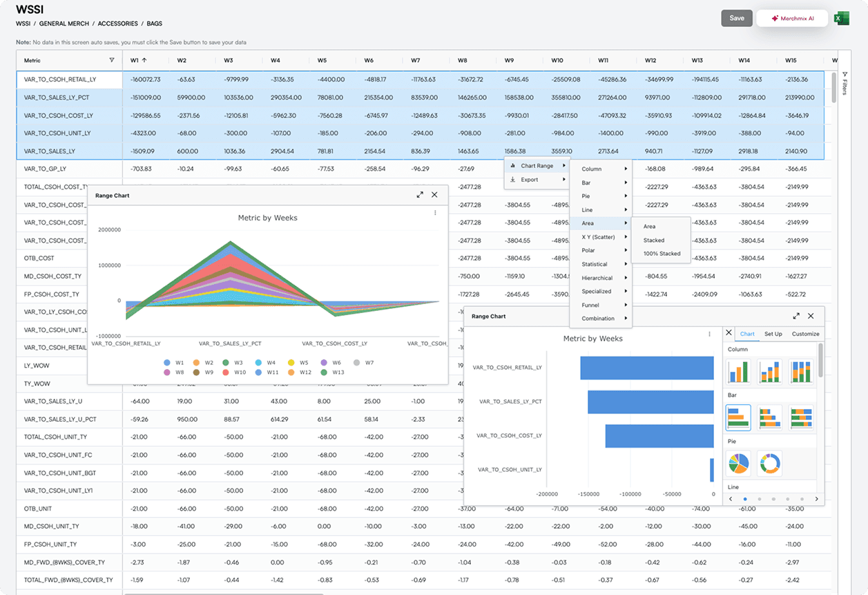Open the Metric column filter icon

112,60
